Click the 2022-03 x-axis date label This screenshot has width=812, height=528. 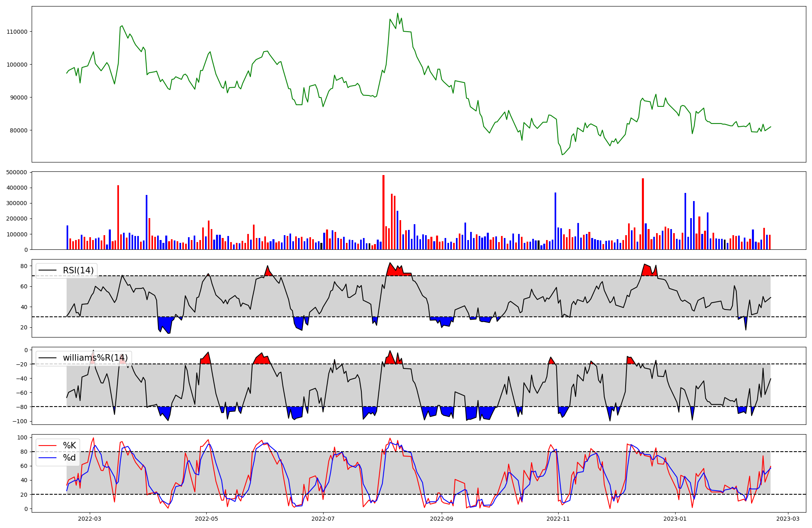tap(89, 519)
